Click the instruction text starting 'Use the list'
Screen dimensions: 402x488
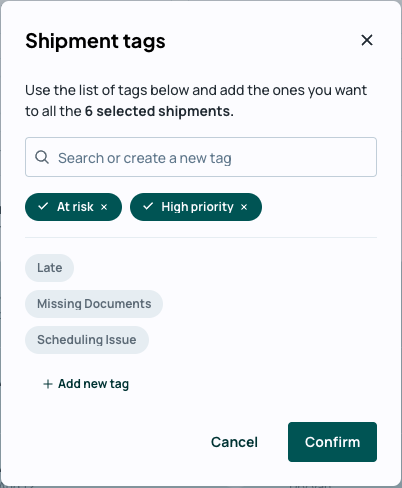pos(196,101)
